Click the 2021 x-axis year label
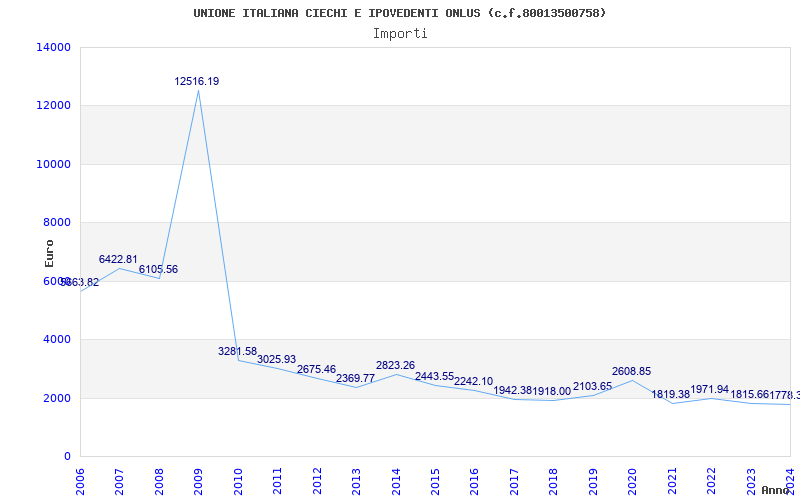This screenshot has width=800, height=500. click(x=672, y=481)
